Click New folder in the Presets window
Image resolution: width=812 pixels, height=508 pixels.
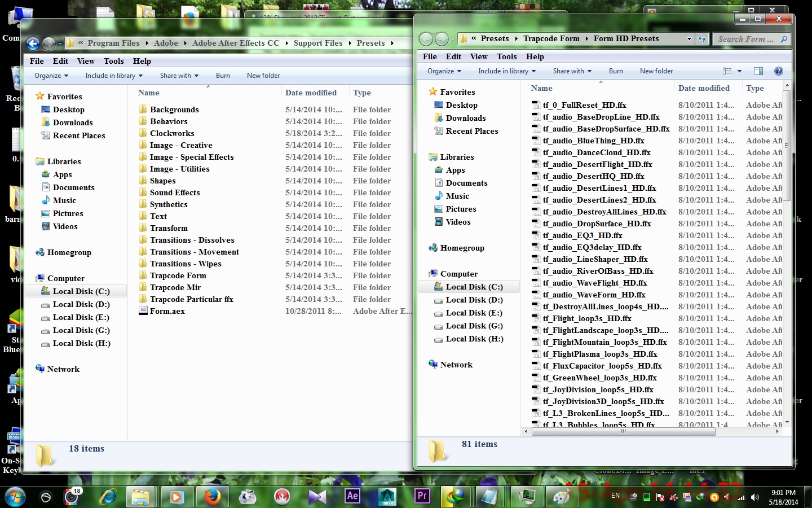263,76
